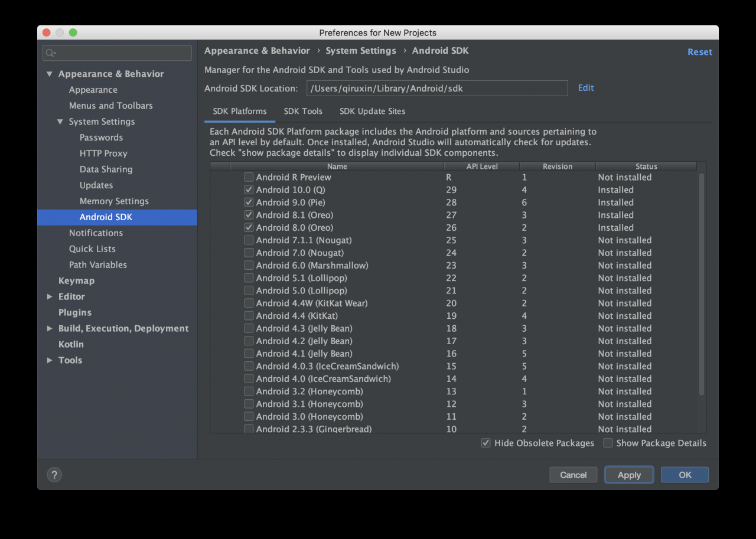Screen dimensions: 756x539
Task: Click the Appearance & Behavior breadcrumb
Action: [257, 51]
